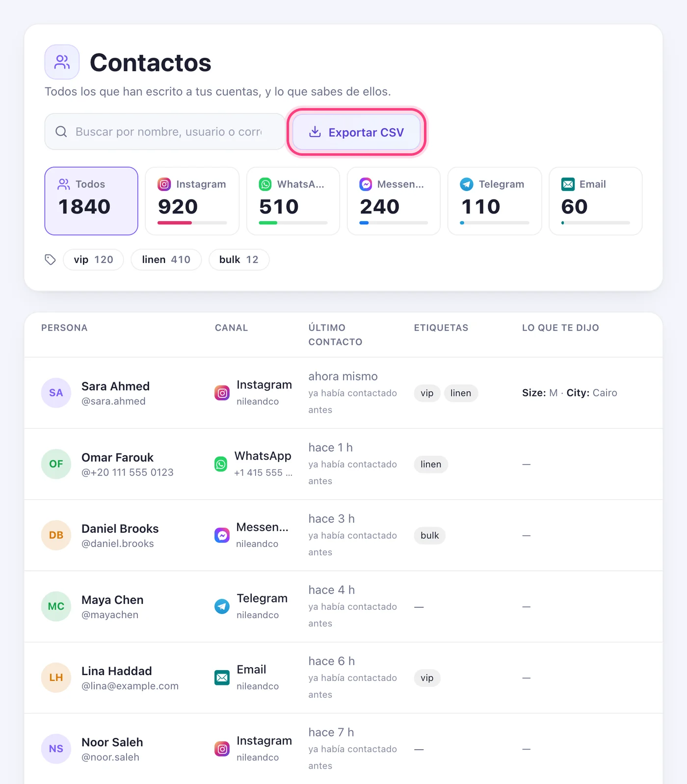Toggle the vip 120 tag filter
This screenshot has height=784, width=687.
pyautogui.click(x=93, y=260)
